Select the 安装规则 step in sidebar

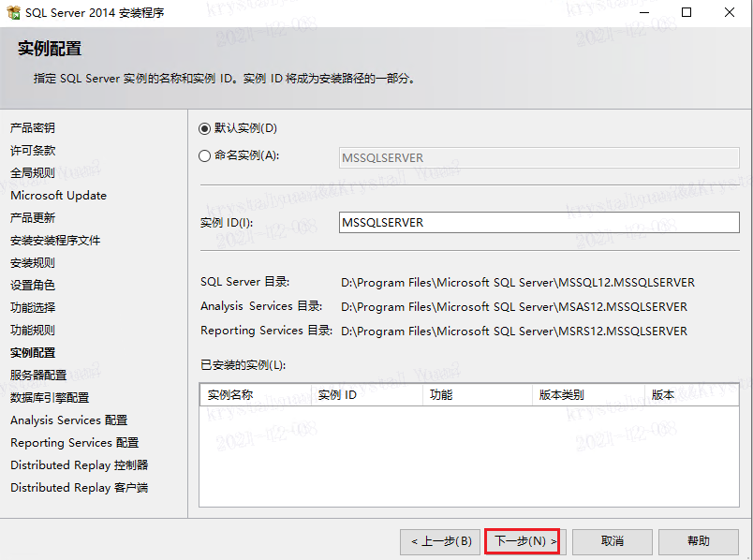(33, 263)
